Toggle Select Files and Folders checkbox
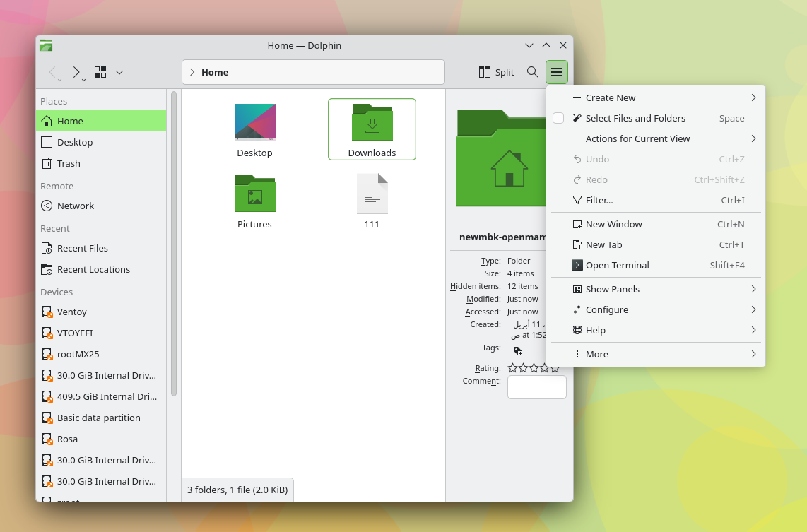The height and width of the screenshot is (532, 807). 558,118
